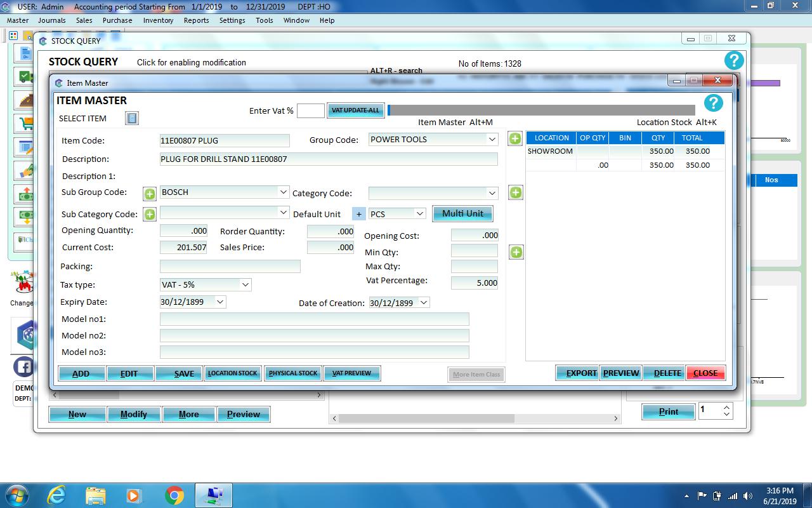The width and height of the screenshot is (812, 508).
Task: Open the item selection list beside SELECT ITEM
Action: [x=132, y=118]
